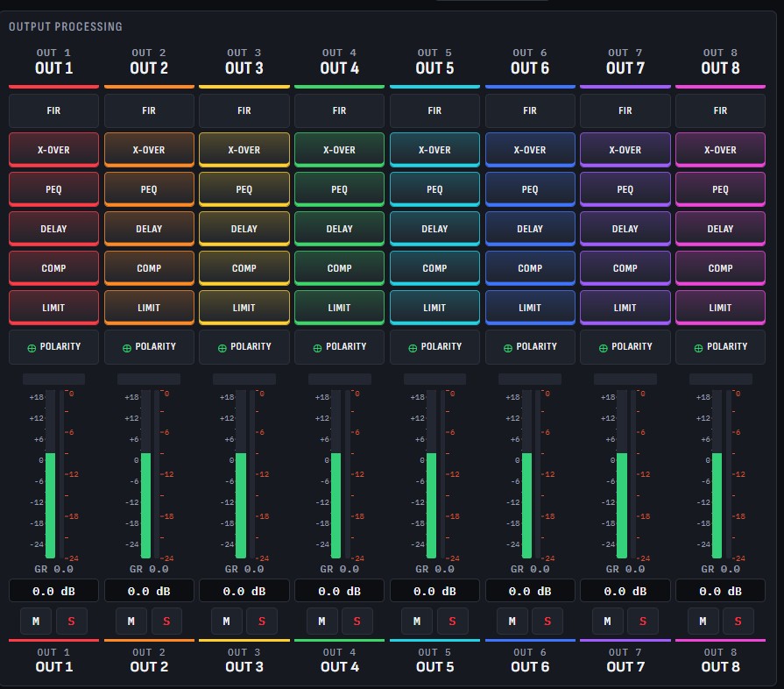Open COMP settings for OUT 2
Screen dimensions: 784x689
pyautogui.click(x=149, y=268)
